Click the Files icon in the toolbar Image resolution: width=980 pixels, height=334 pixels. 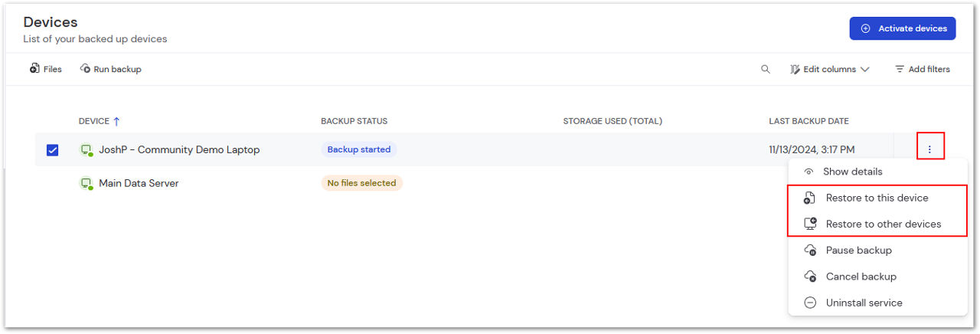coord(34,69)
